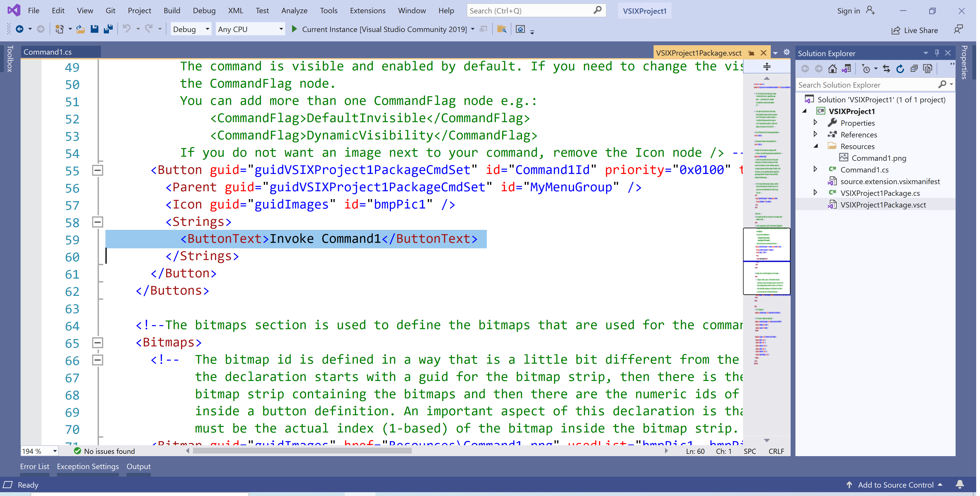This screenshot has height=496, width=980.
Task: Open the Extensions menu
Action: click(x=368, y=11)
